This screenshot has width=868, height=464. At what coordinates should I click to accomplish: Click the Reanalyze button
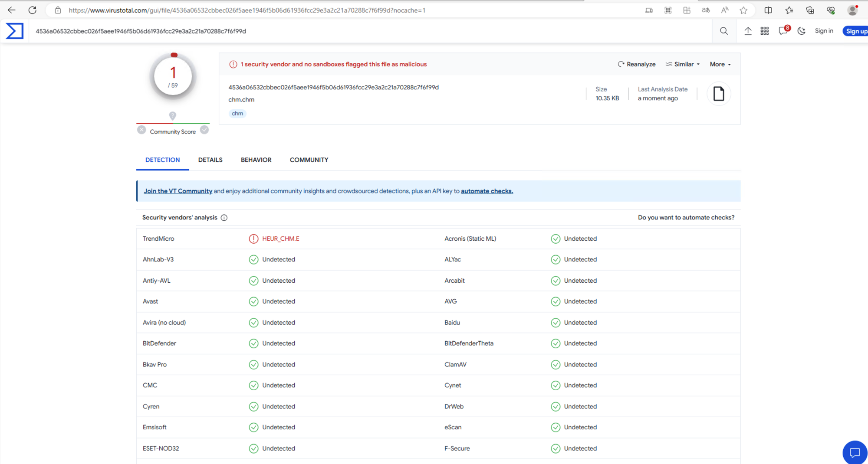coord(636,64)
